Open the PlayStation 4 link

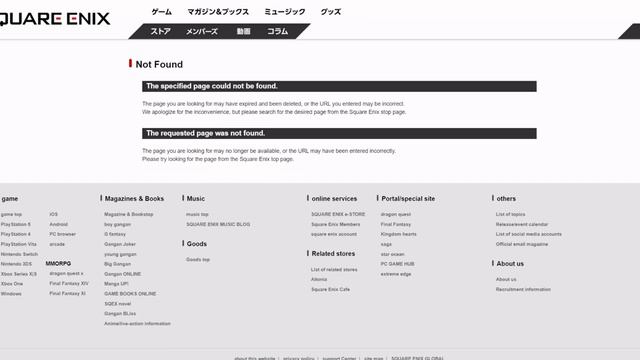16,234
